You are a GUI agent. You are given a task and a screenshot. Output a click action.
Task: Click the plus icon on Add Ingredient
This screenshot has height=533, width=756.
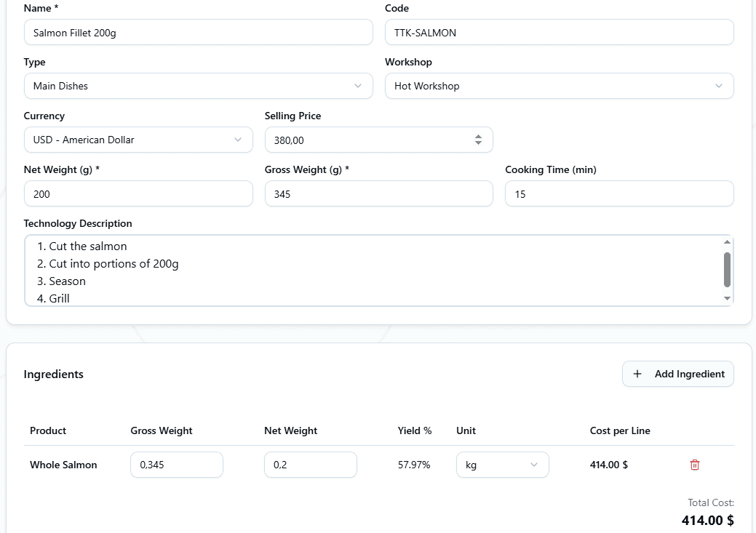[x=637, y=373]
